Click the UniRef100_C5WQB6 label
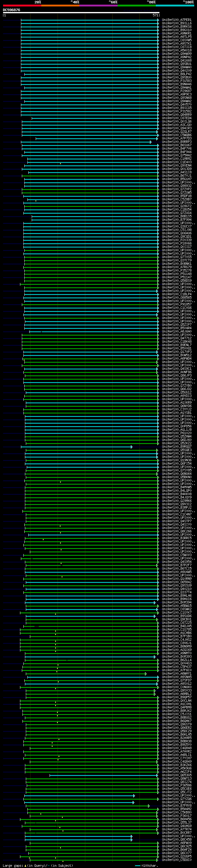 click(177, 135)
